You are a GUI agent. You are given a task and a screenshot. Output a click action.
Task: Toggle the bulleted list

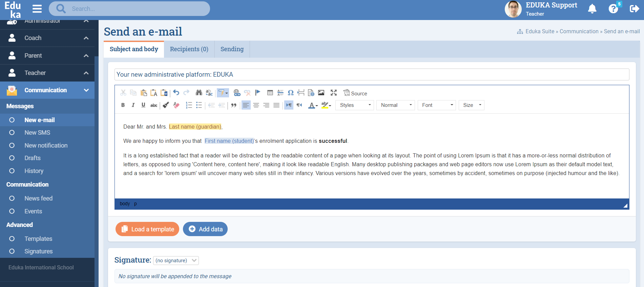[199, 105]
